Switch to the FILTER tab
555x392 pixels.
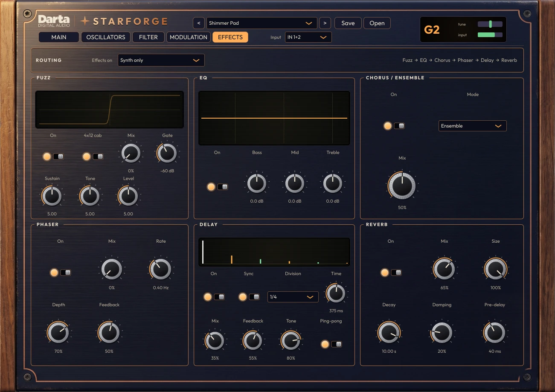(x=148, y=37)
